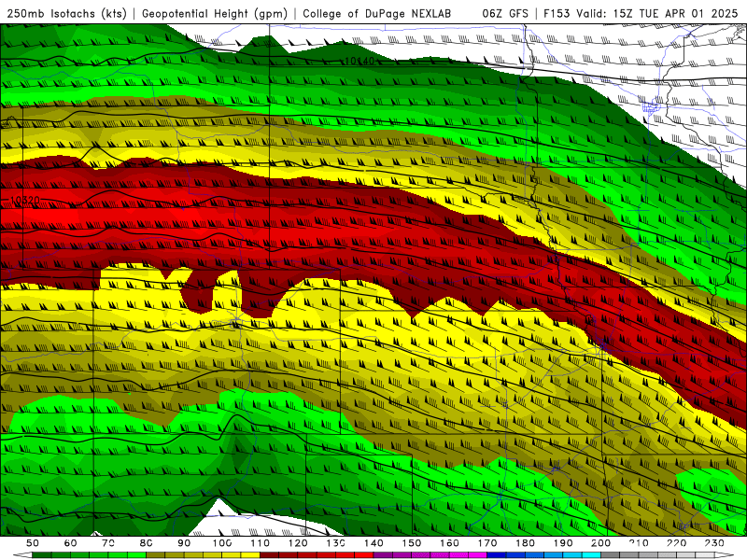Click the 230 tick label on the legend
Screen dimensions: 747x560
pos(714,543)
